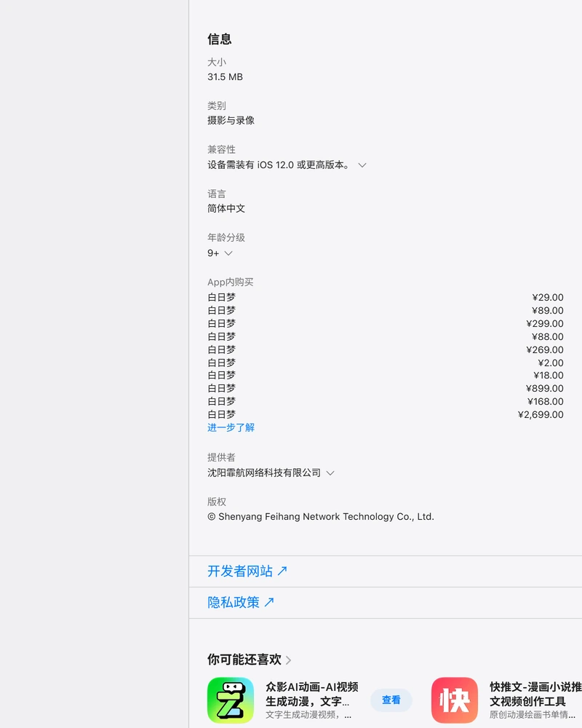Select the ¥2,699.00 in-app purchase price
Viewport: 582px width, 728px height.
[x=541, y=415]
